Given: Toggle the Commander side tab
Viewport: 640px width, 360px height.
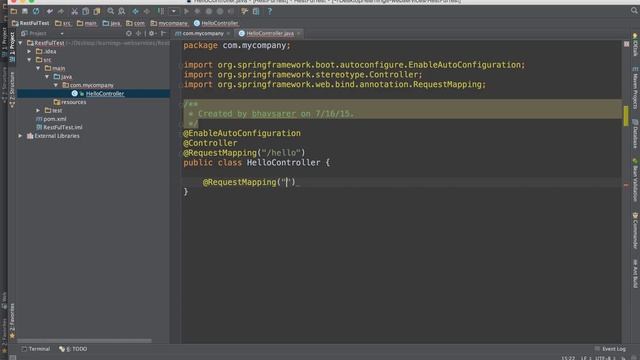Looking at the screenshot, I should [635, 231].
